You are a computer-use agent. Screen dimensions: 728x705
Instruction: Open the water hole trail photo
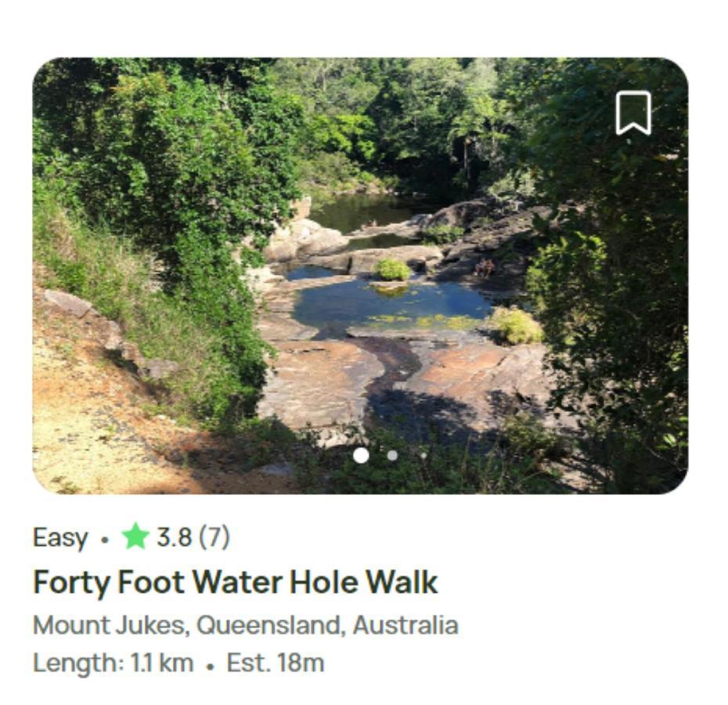[360, 276]
